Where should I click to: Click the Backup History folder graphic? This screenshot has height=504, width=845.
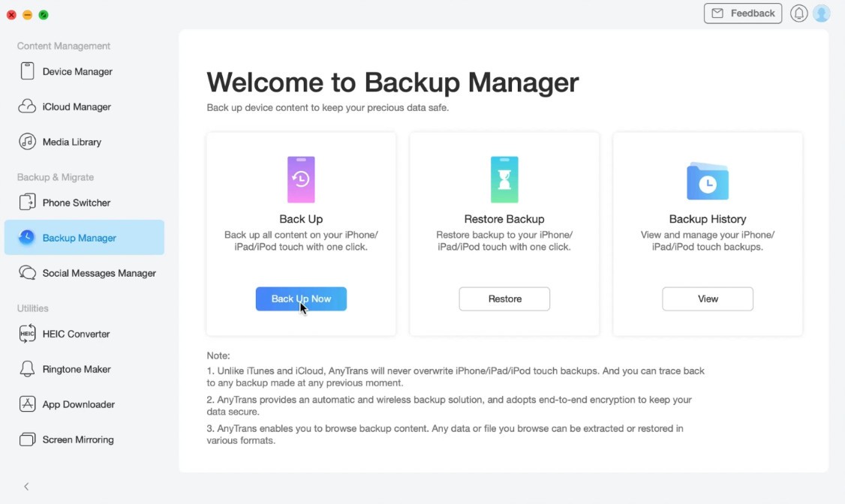click(x=708, y=181)
